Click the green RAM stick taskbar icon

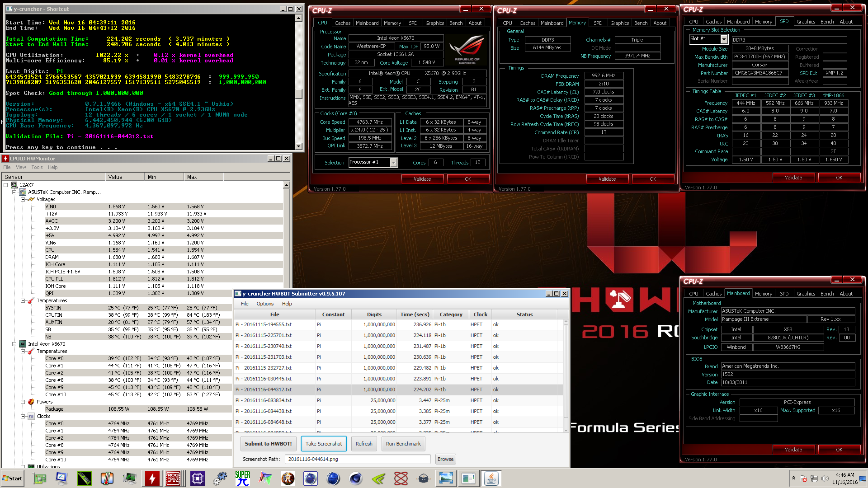(x=85, y=479)
